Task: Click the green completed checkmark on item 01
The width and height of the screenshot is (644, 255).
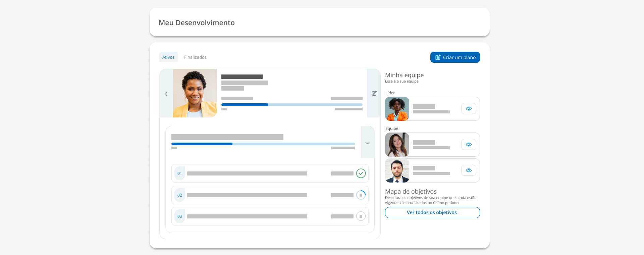Action: coord(361,173)
